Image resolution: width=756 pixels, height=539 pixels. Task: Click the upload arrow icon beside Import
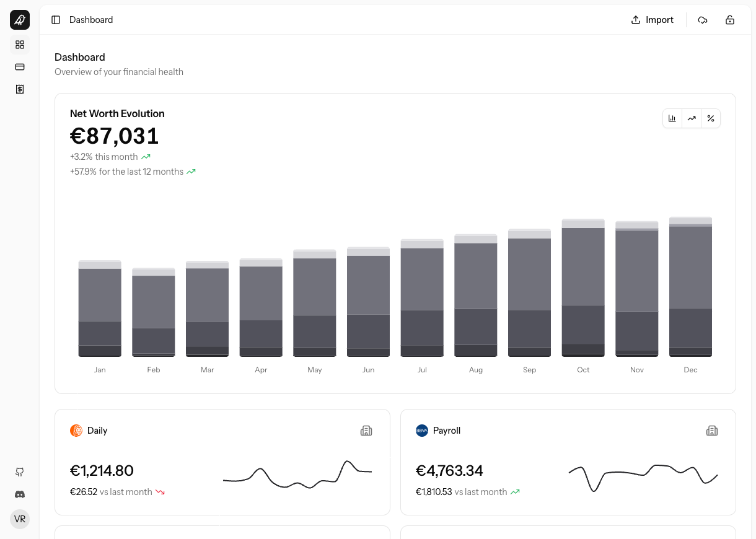[x=635, y=19]
